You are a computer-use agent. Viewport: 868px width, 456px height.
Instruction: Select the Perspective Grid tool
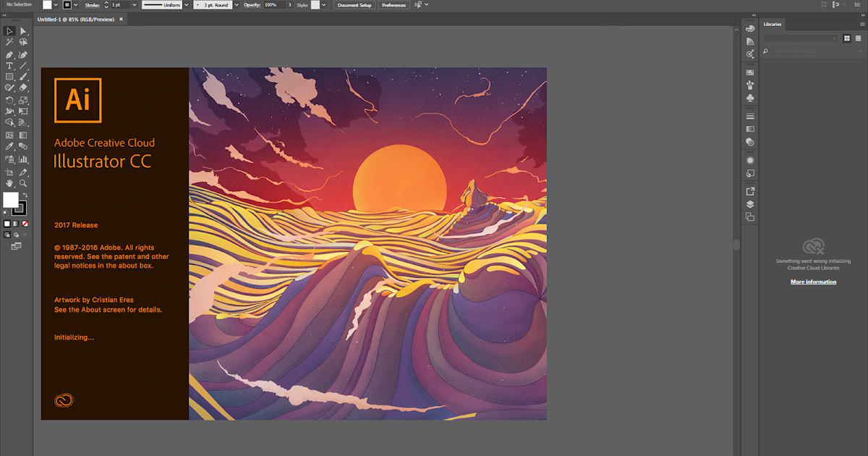(x=23, y=122)
